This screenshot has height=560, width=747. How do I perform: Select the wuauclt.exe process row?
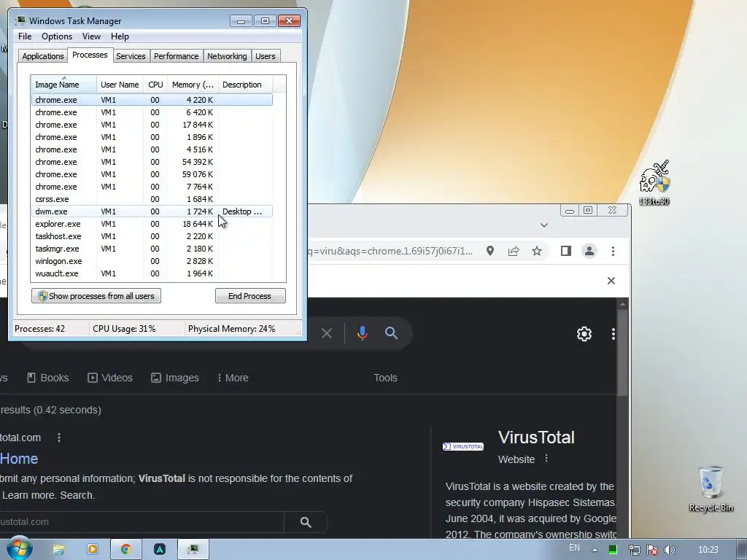(x=152, y=273)
